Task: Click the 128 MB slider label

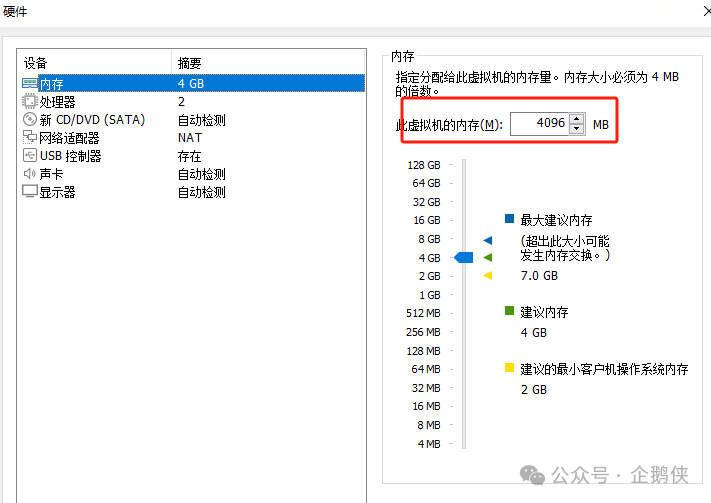Action: (x=424, y=351)
